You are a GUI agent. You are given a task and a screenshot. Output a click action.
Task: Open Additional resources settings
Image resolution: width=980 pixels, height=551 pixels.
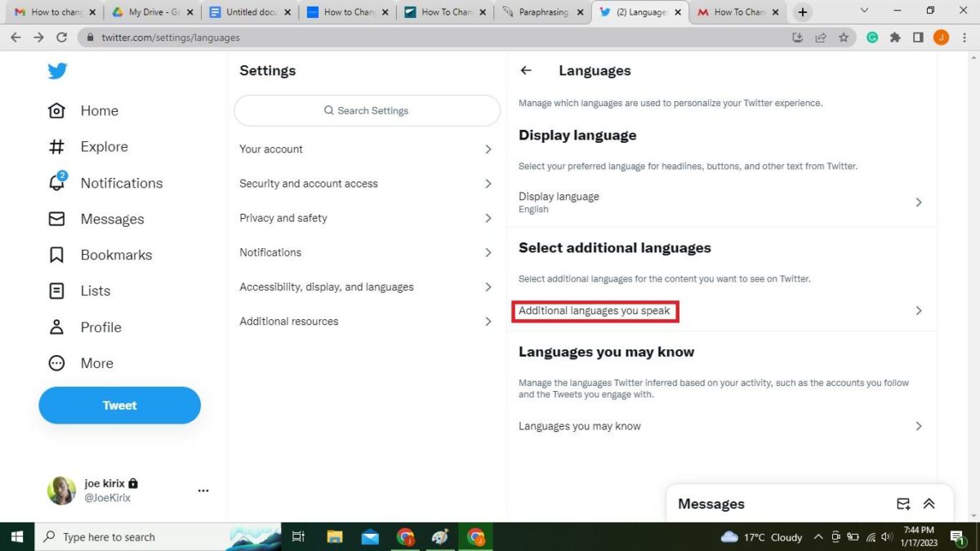(367, 321)
